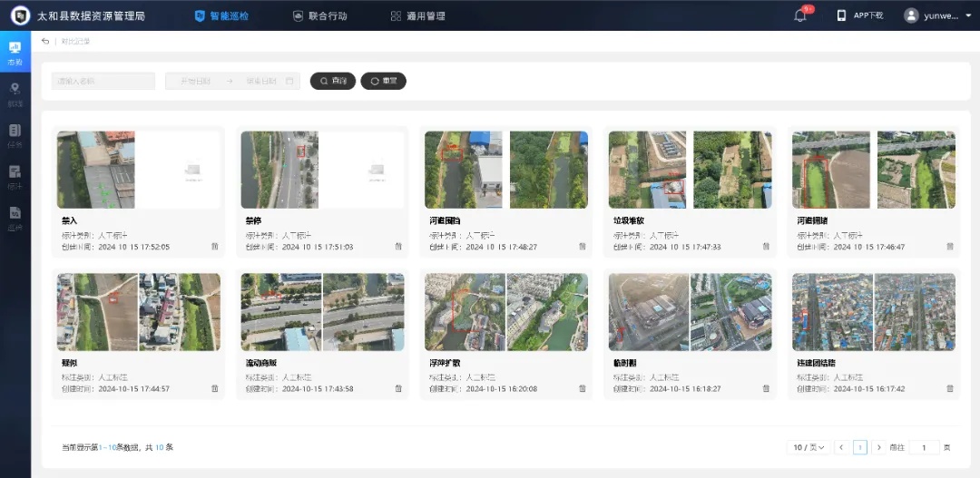The image size is (980, 478).
Task: Open the 10/页 page size dropdown
Action: click(808, 447)
